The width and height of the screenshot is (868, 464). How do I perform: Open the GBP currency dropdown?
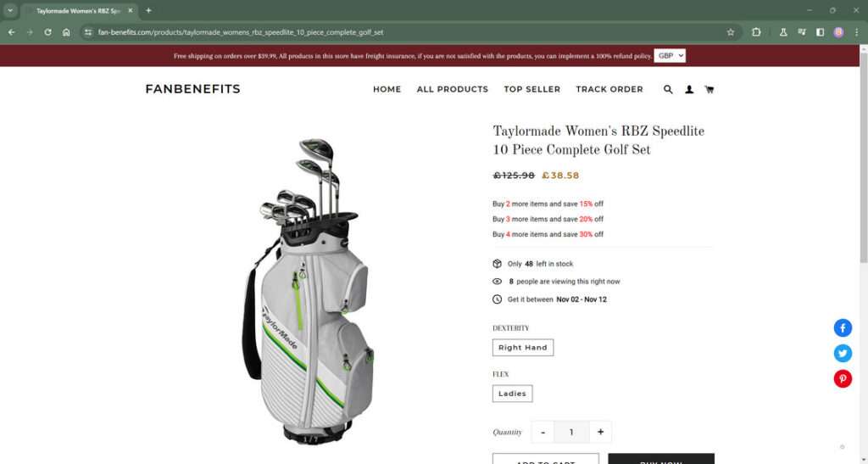(670, 56)
